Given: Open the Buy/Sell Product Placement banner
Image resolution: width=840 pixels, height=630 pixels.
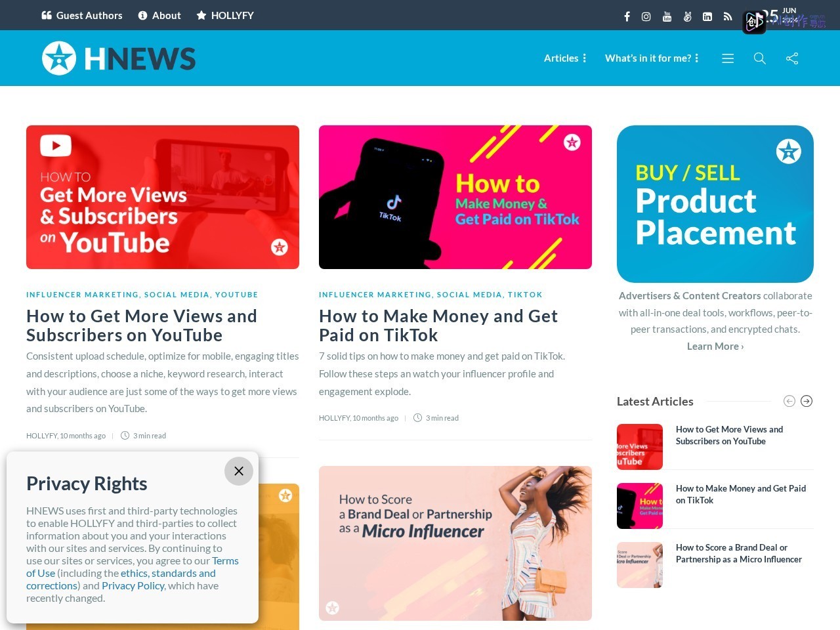Looking at the screenshot, I should 715,204.
